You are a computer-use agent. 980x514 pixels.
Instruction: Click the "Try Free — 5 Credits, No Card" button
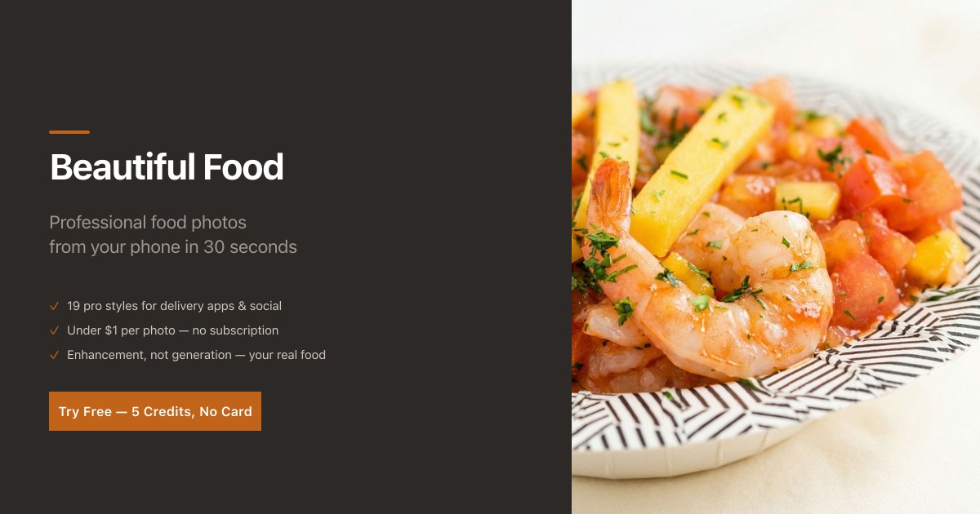click(155, 411)
